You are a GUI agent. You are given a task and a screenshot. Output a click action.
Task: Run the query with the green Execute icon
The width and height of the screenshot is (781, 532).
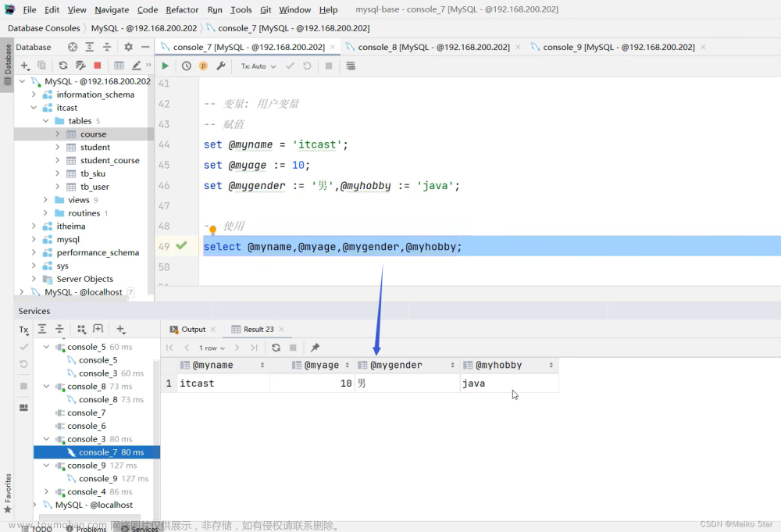pos(165,66)
